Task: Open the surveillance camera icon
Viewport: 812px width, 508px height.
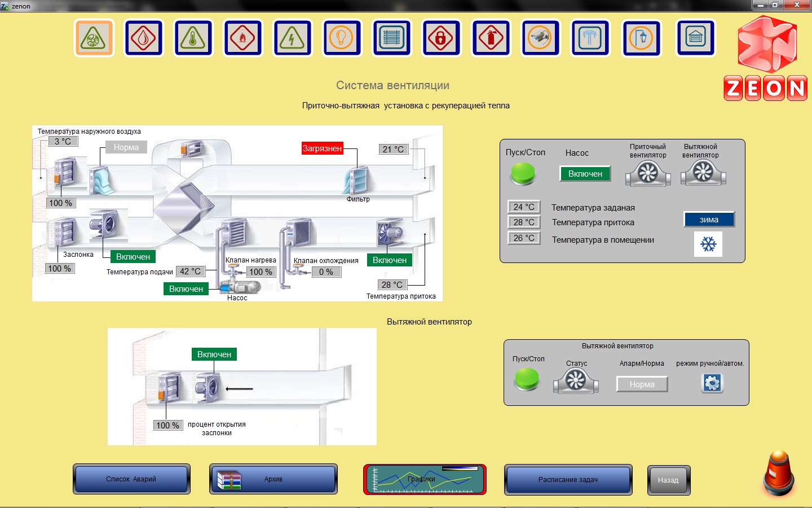Action: [x=540, y=38]
